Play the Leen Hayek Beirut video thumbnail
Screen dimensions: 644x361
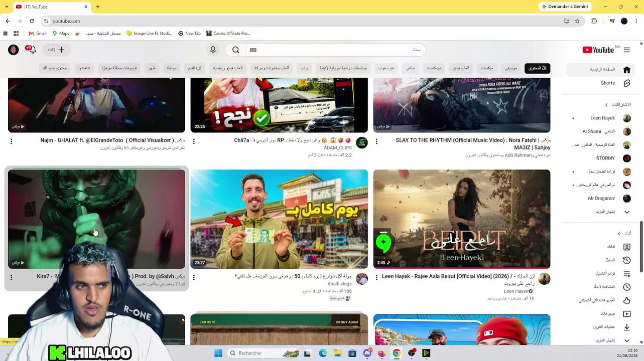[x=462, y=219]
